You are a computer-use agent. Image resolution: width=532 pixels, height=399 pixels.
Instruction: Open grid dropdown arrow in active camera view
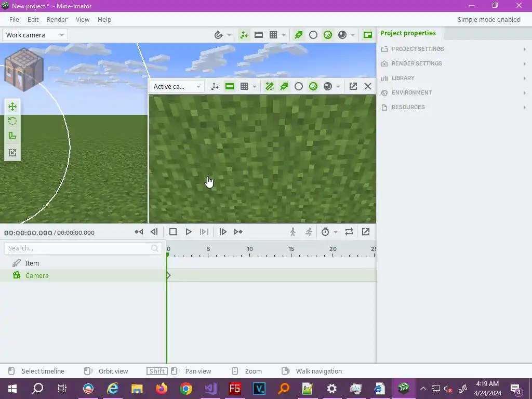coord(255,87)
